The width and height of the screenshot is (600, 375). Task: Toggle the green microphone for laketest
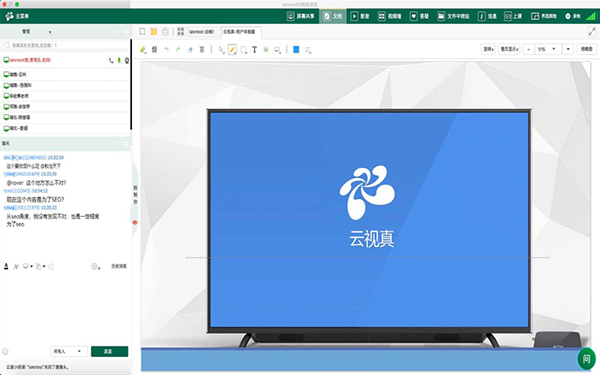click(119, 60)
